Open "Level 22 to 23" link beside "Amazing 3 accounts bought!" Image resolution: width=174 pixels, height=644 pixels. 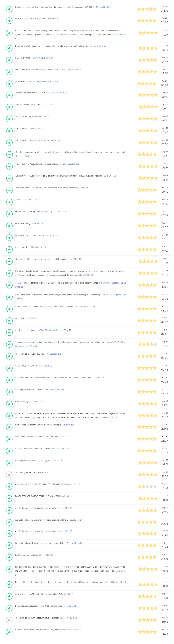tap(48, 105)
